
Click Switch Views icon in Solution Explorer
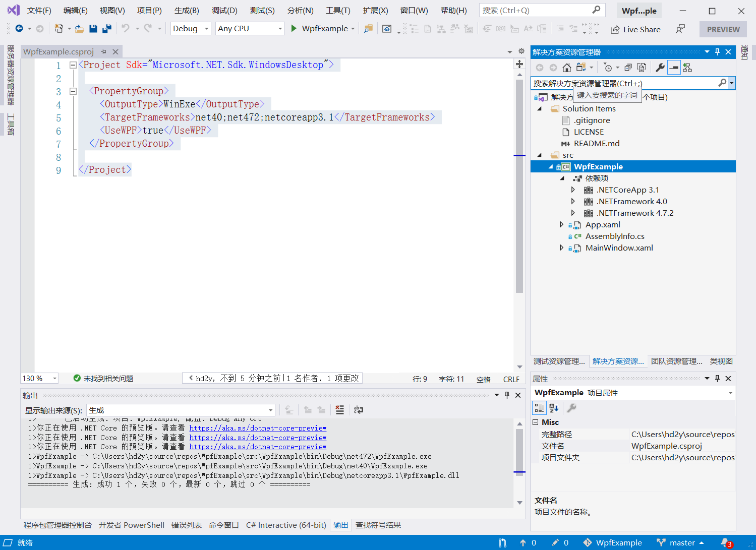pyautogui.click(x=581, y=68)
